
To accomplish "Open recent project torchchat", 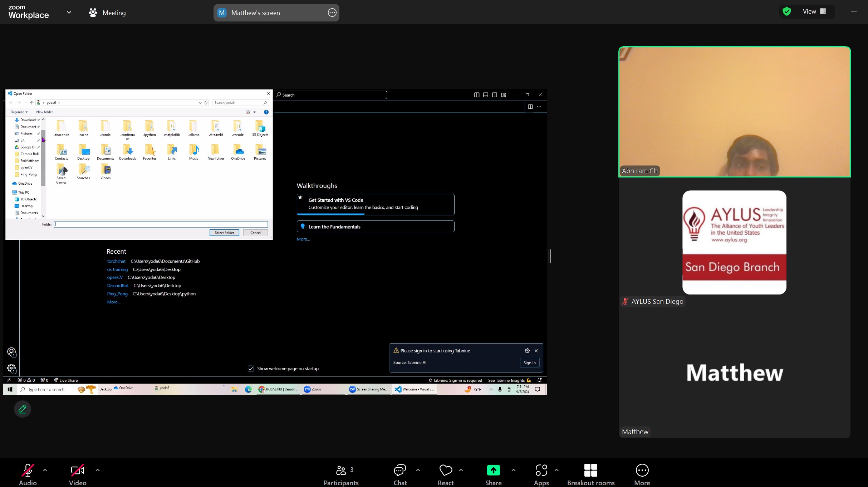I will coord(116,261).
